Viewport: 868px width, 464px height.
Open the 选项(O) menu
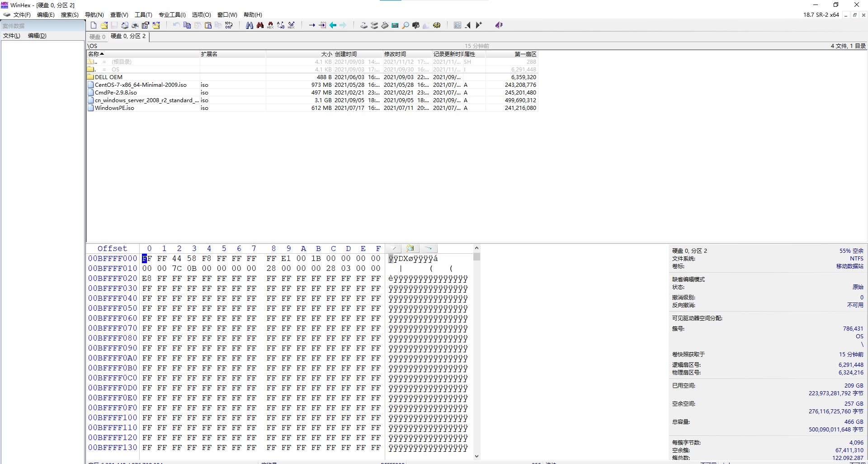tap(201, 15)
